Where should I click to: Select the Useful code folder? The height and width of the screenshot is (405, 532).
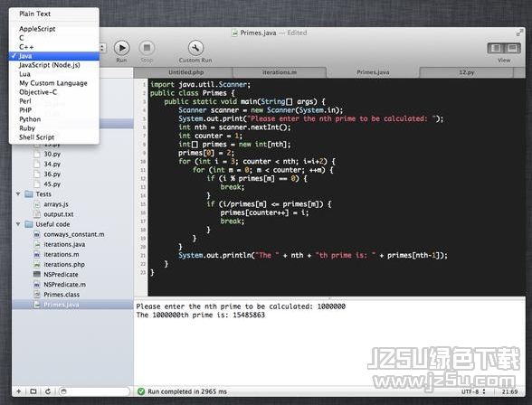[52, 224]
